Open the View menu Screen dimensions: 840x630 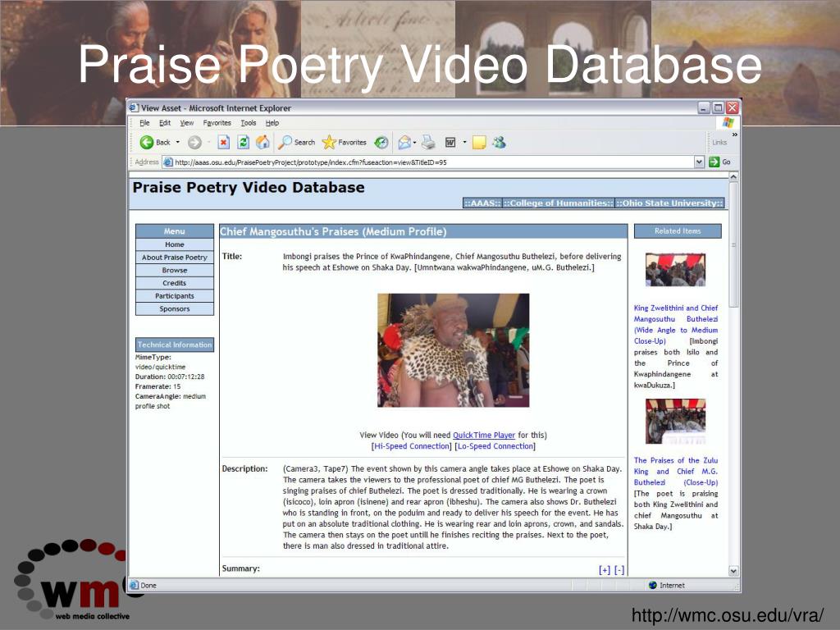click(x=186, y=123)
